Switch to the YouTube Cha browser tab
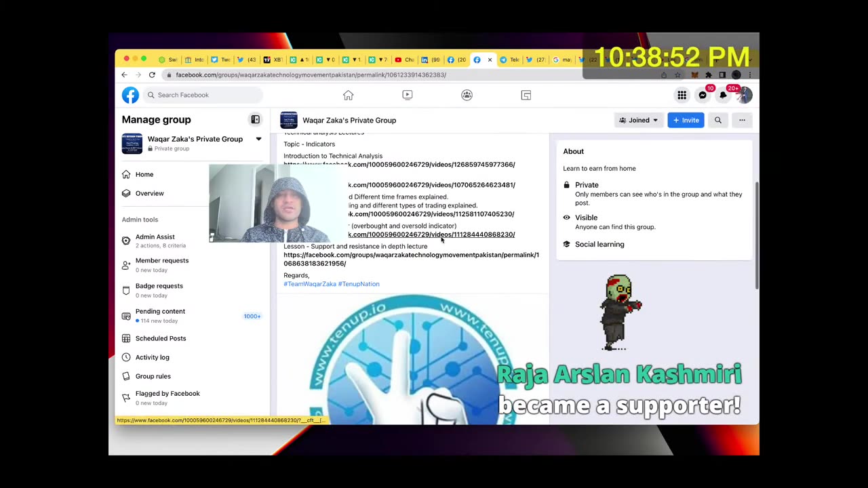Screen dimensions: 868x488 coord(404,60)
